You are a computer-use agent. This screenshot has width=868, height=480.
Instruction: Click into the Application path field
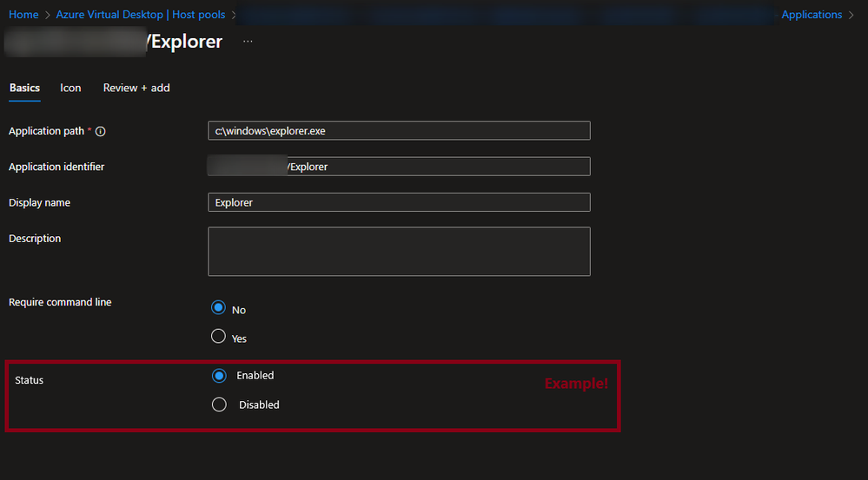pos(399,131)
